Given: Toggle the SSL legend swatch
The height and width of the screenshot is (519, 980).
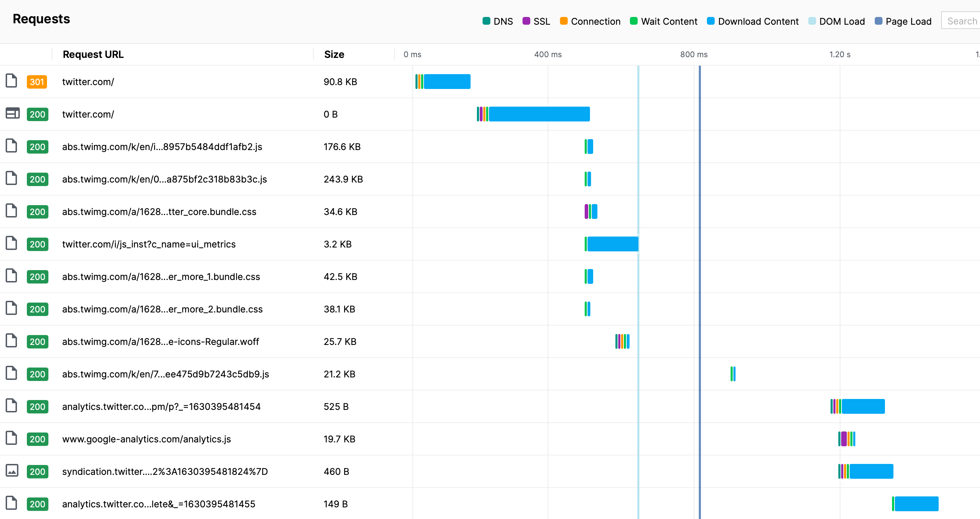Looking at the screenshot, I should 526,21.
